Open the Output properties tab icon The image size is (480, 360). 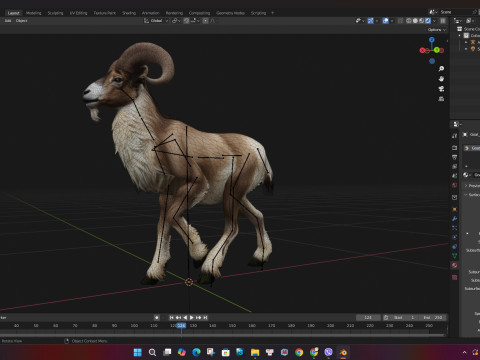click(x=455, y=157)
